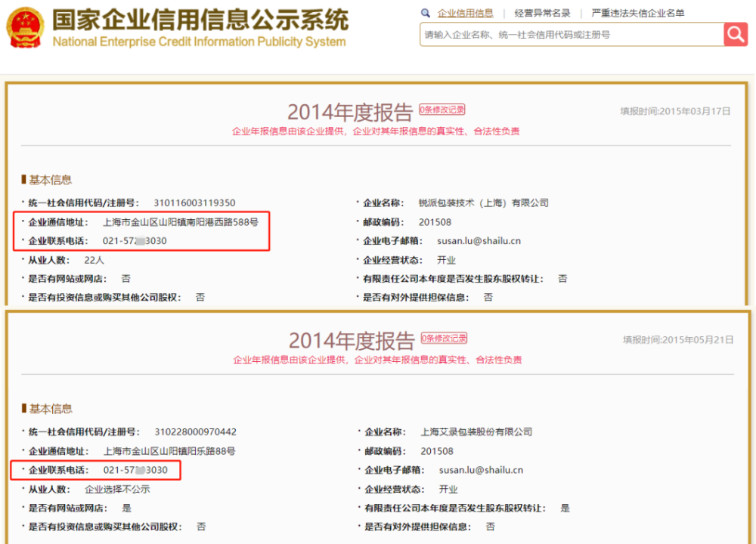Click the first 2014年度报告 heading
Image resolution: width=756 pixels, height=544 pixels.
coord(350,113)
